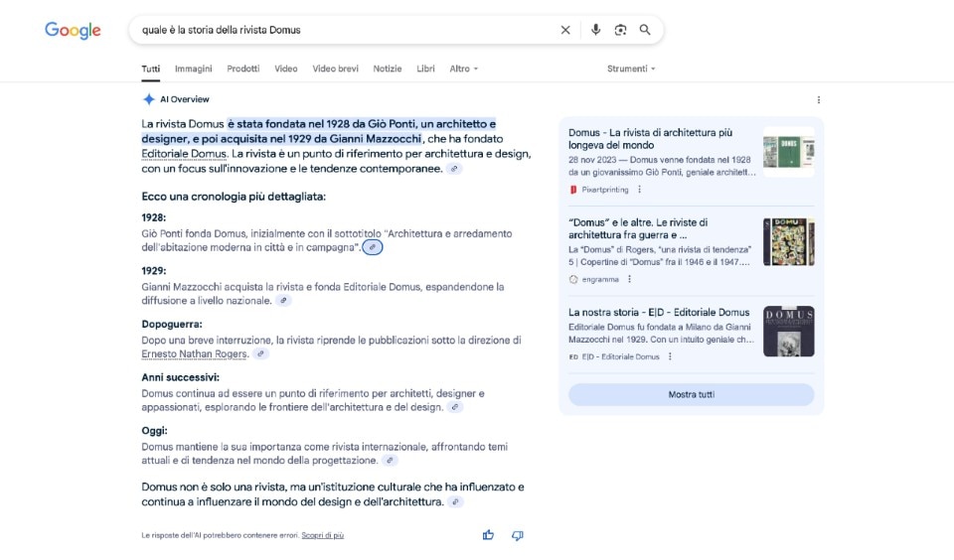Image resolution: width=954 pixels, height=560 pixels.
Task: Open options menu next to engramma source
Action: point(629,279)
